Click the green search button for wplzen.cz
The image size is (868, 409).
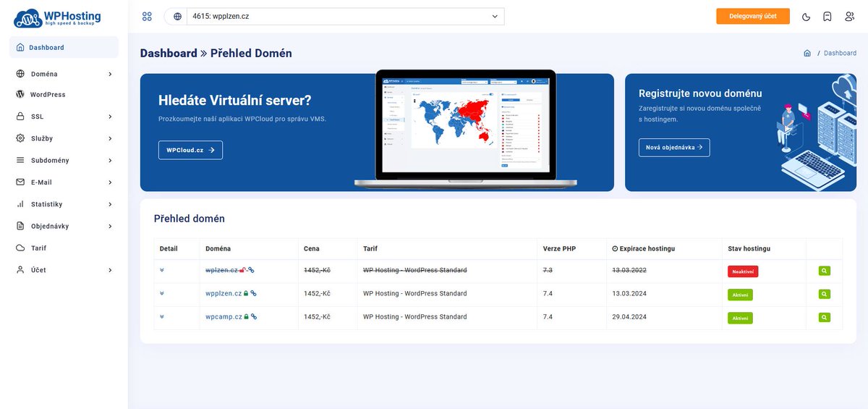coord(825,271)
